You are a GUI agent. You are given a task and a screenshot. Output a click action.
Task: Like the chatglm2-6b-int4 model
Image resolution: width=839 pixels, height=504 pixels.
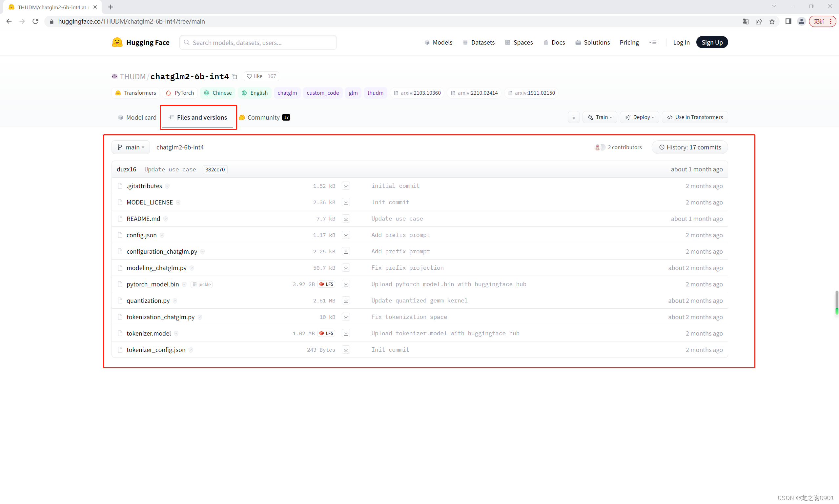(x=255, y=76)
